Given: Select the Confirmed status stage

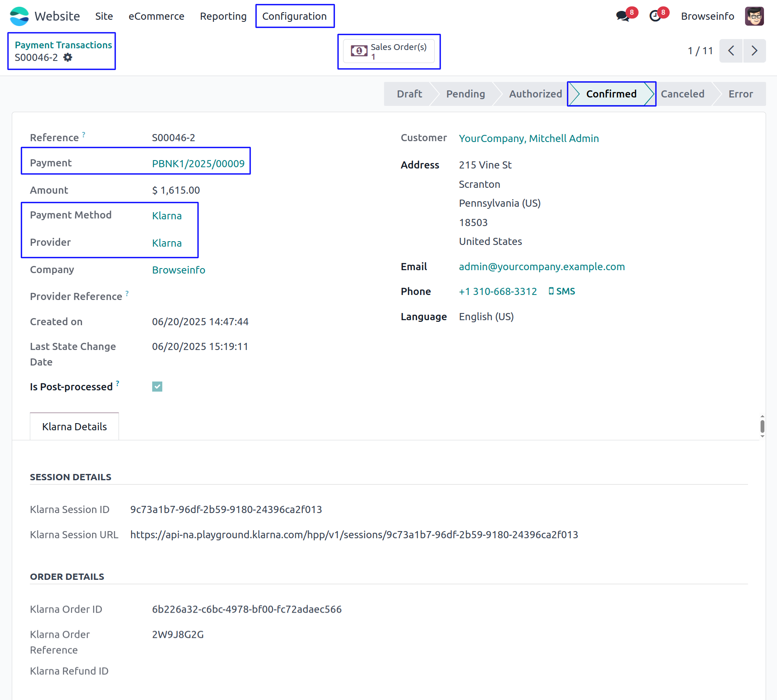Looking at the screenshot, I should tap(611, 94).
